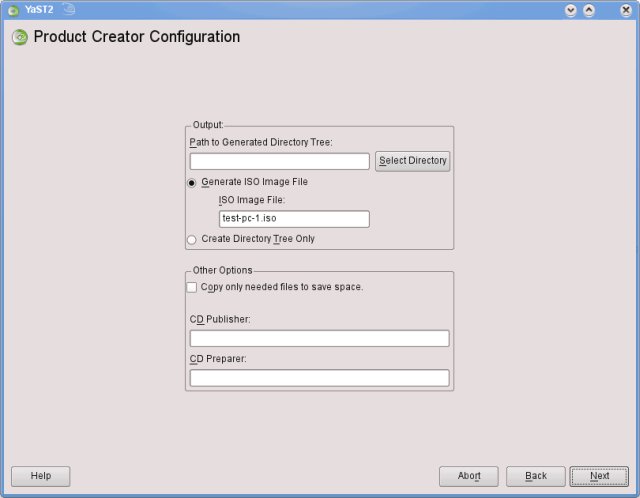Focus the Path to Generated Directory Tree field
Screen dimensions: 640x498
click(x=280, y=162)
